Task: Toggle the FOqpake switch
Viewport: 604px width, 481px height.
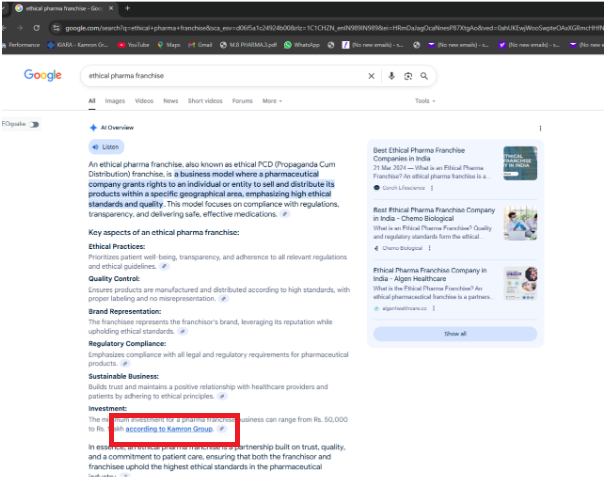Action: [x=33, y=124]
